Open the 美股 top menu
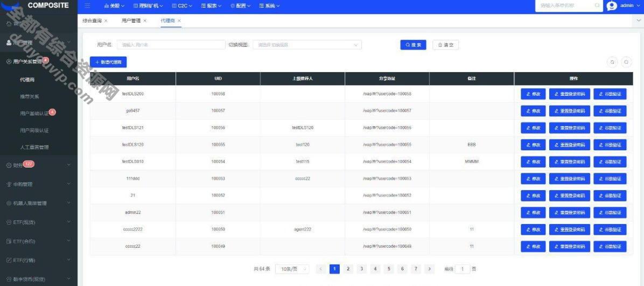Viewport: 644px width, 286px height. tap(113, 6)
